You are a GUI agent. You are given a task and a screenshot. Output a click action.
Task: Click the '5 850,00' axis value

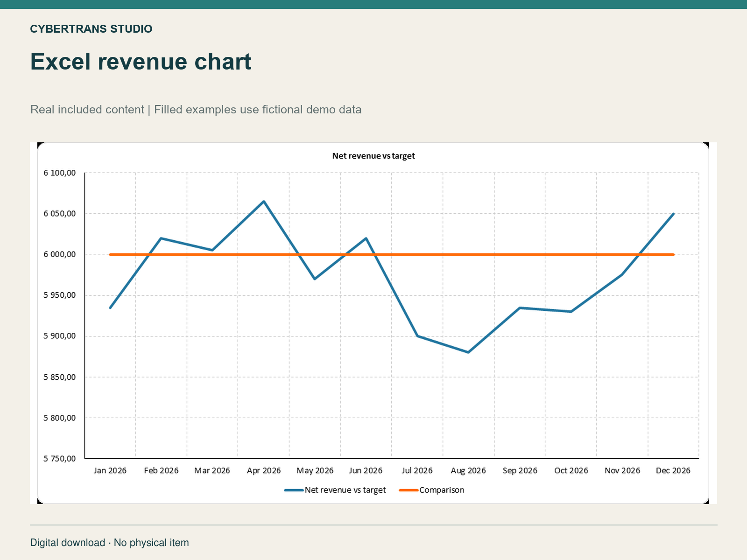60,377
